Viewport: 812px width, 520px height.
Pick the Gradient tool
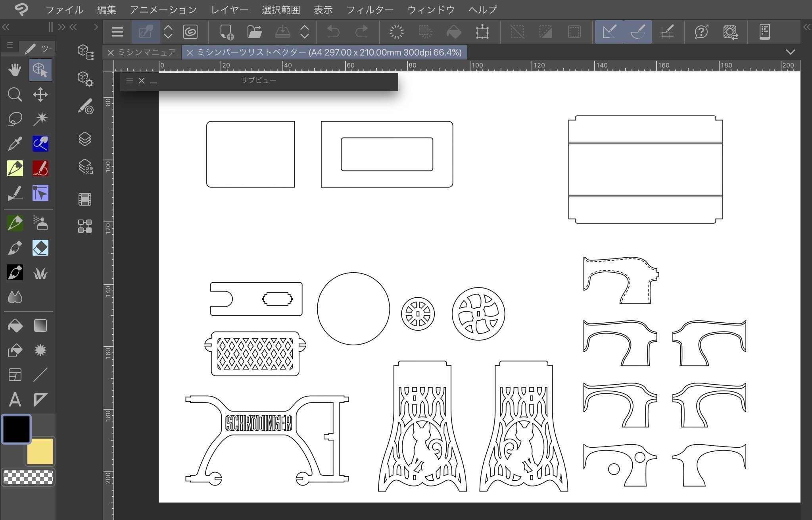40,325
